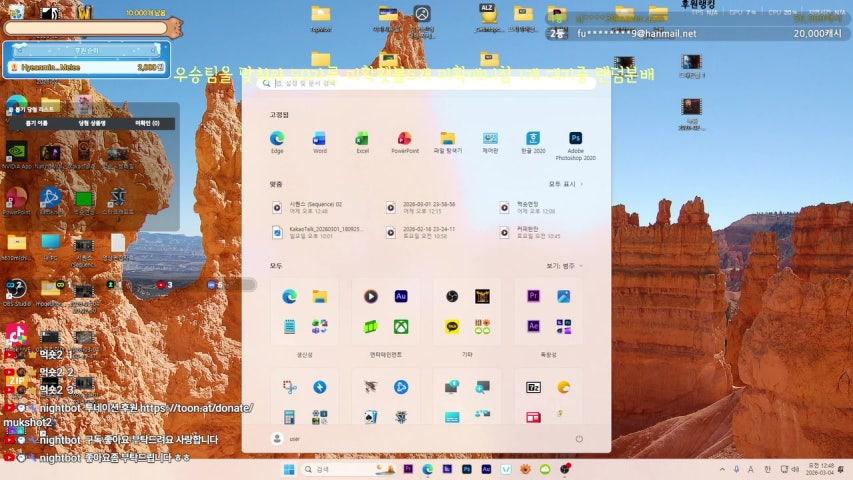Open Notepad in productivity group
Image resolution: width=853 pixels, height=480 pixels.
(x=289, y=327)
